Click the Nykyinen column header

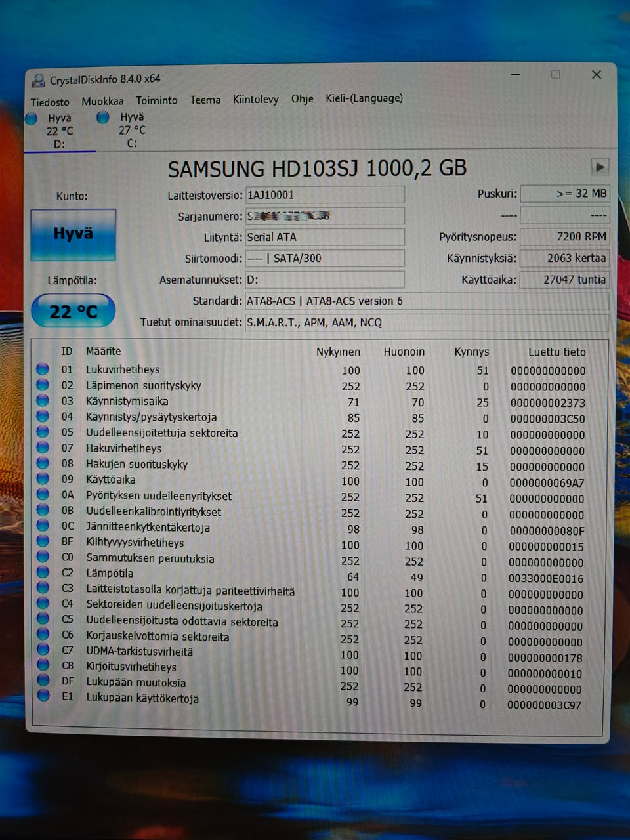338,352
